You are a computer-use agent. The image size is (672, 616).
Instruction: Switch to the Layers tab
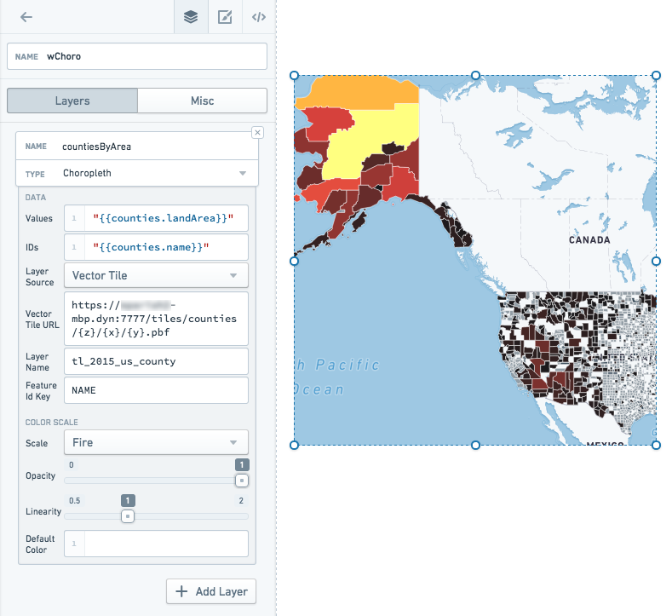72,101
